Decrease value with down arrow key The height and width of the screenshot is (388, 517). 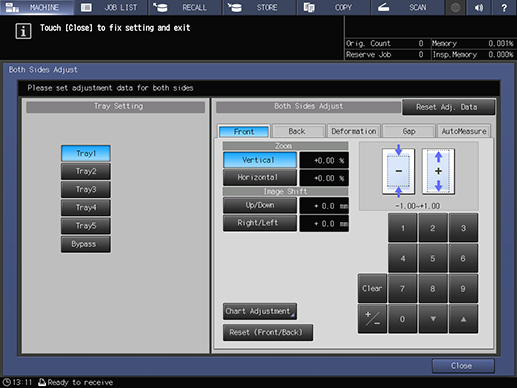point(433,319)
